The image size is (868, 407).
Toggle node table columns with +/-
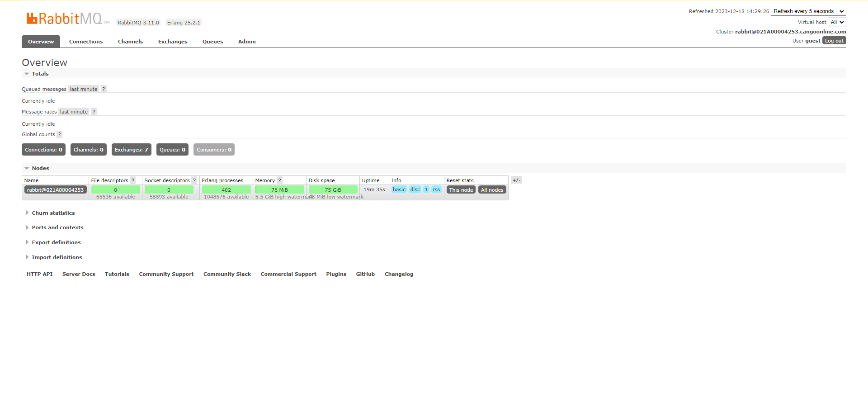(516, 180)
